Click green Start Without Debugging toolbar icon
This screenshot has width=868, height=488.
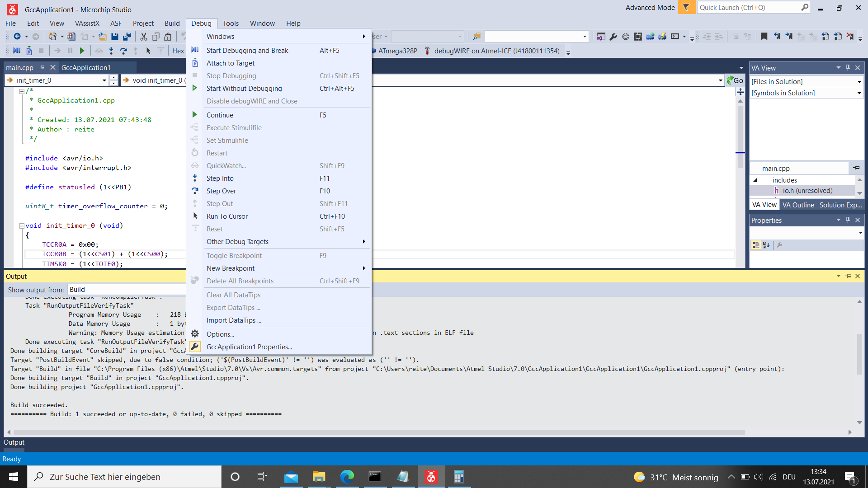(x=82, y=51)
